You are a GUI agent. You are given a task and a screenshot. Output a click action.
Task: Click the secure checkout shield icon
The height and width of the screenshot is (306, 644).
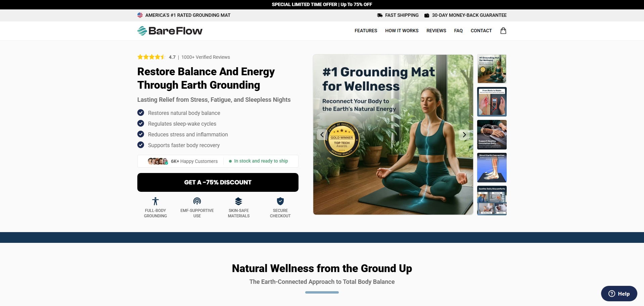[x=280, y=201]
